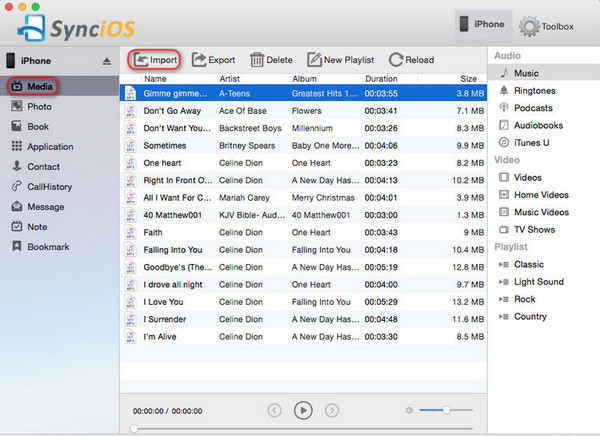Select the song 'Gimme gimme...'

pos(303,93)
